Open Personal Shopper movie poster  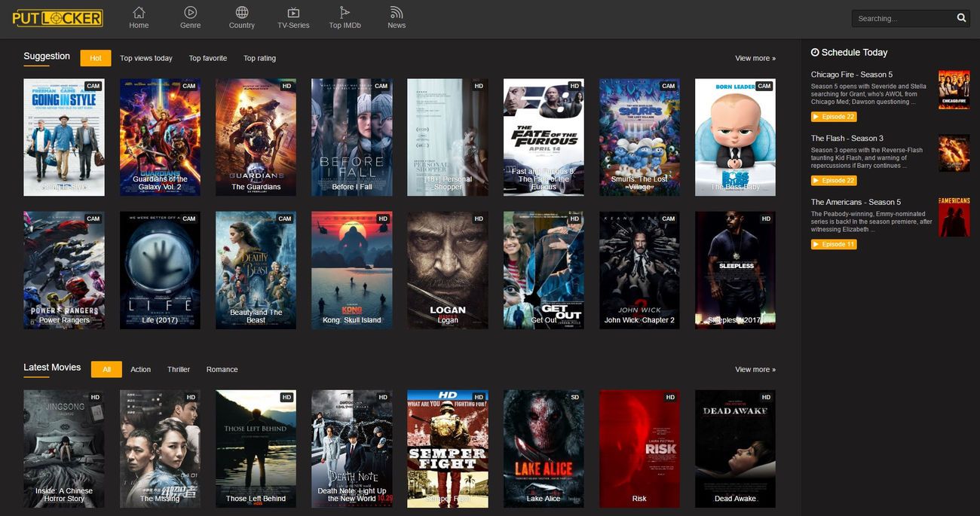point(448,137)
